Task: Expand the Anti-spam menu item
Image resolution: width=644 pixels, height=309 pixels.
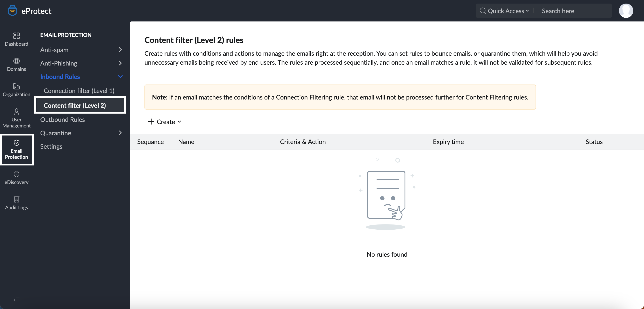Action: coord(81,49)
